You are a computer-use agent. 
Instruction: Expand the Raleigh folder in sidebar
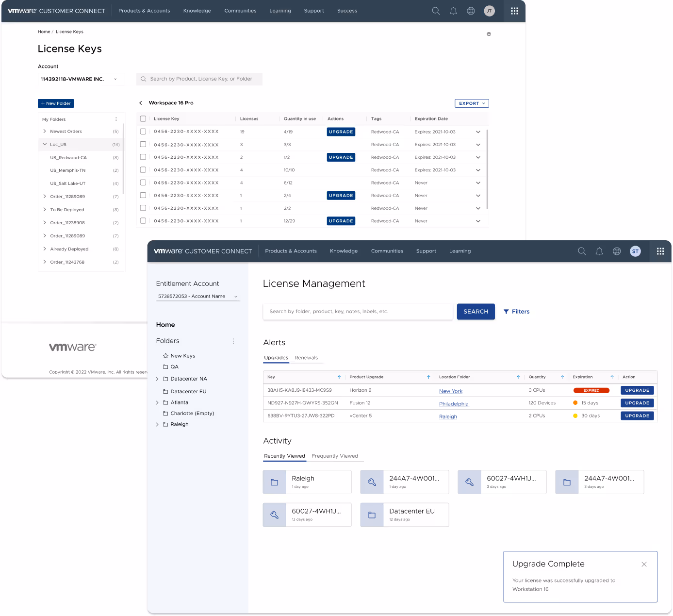(157, 424)
